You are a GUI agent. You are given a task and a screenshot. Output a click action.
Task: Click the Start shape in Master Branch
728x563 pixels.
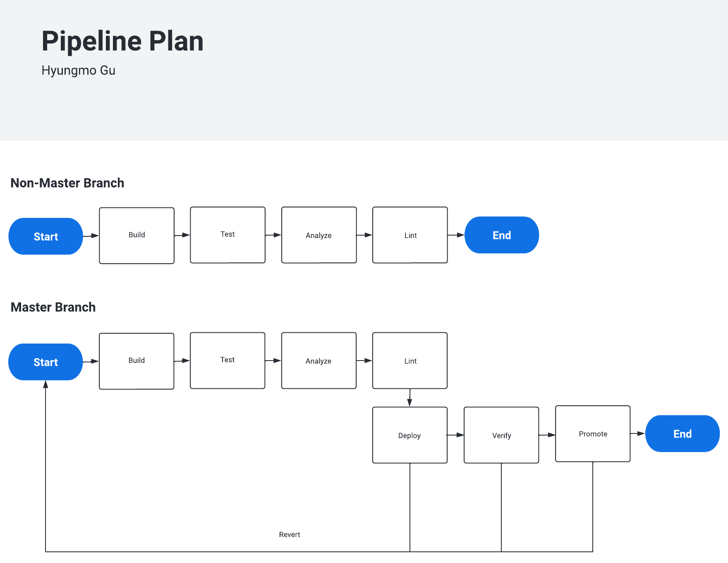coord(45,362)
